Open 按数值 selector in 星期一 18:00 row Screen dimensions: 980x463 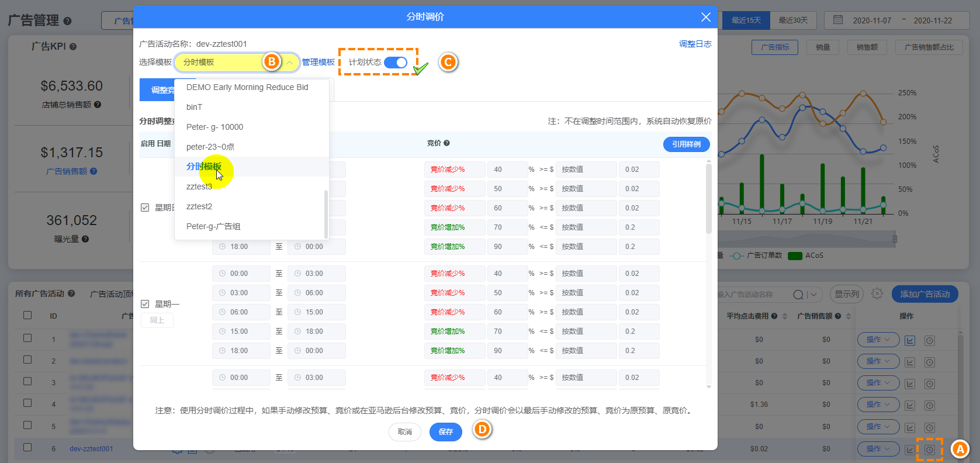coord(586,351)
